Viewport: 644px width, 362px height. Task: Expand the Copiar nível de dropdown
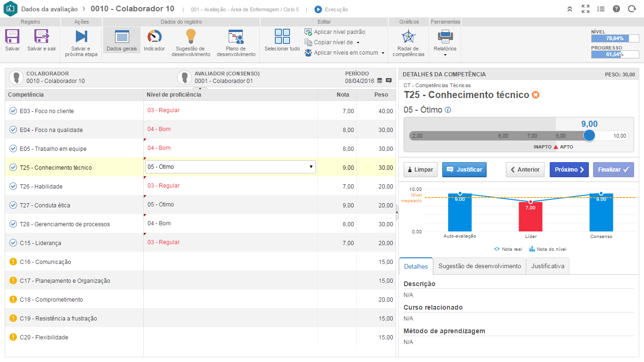click(358, 42)
